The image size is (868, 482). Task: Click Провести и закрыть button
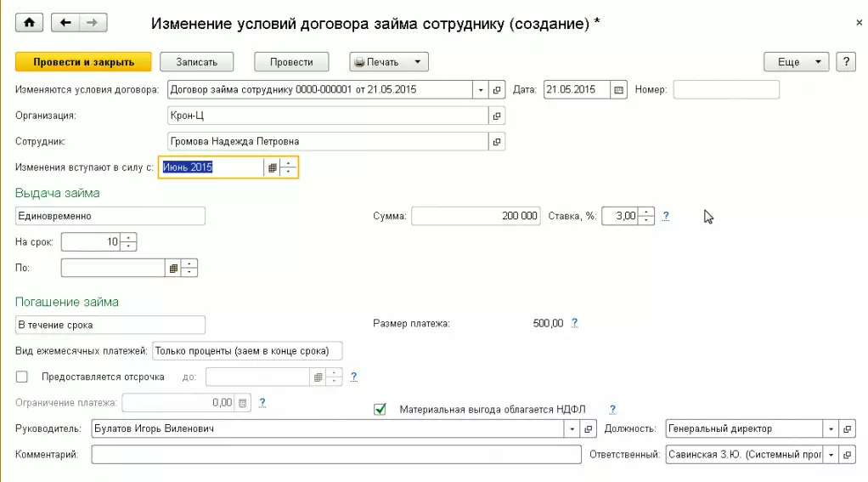83,61
